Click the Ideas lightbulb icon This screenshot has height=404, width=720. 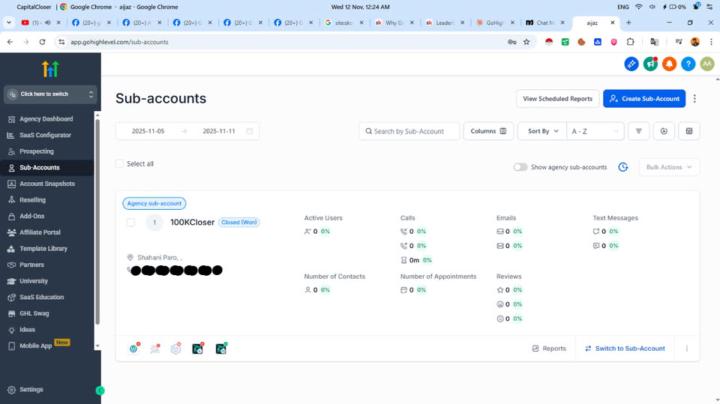(x=11, y=330)
